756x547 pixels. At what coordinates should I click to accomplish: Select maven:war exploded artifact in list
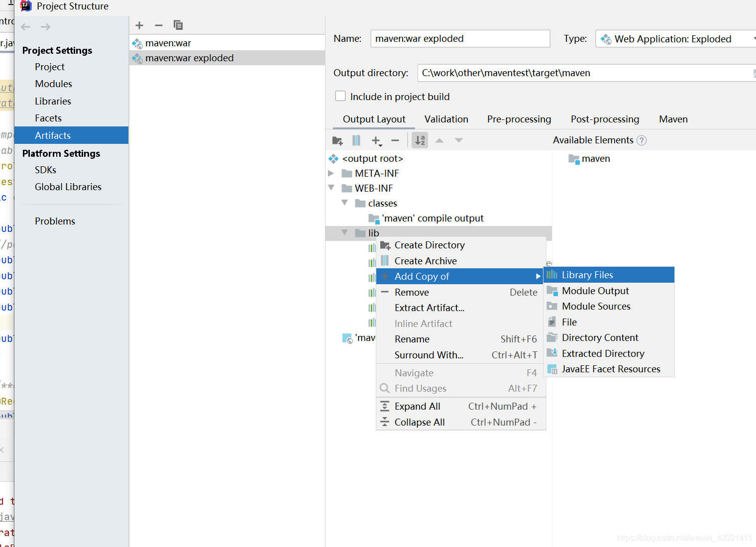point(227,58)
